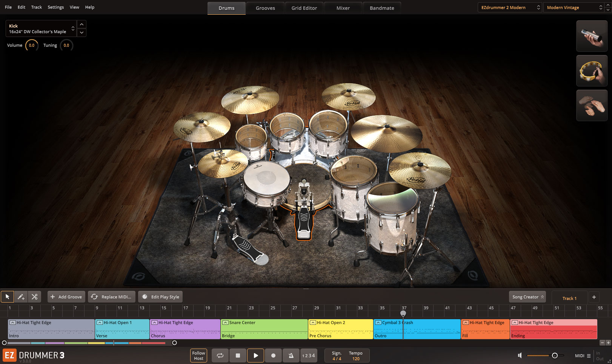This screenshot has width=612, height=364.
Task: Open the EZdrummer 2 Modern library dropdown
Action: [509, 7]
